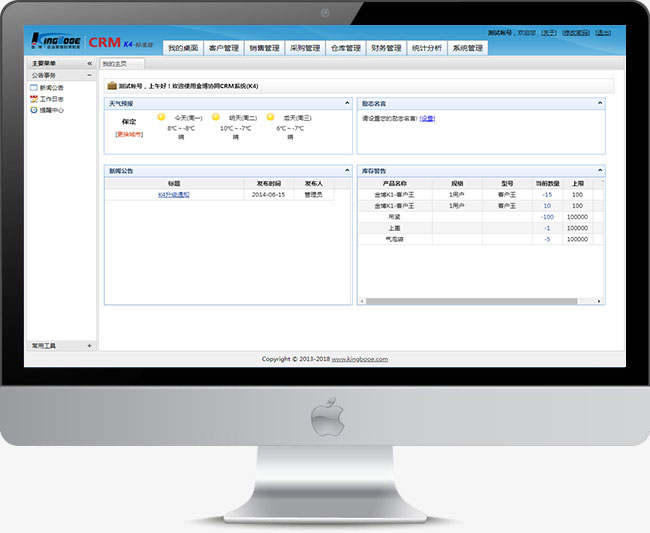The image size is (650, 533).
Task: Click the briefcase icon beside the welcome message
Action: coord(111,85)
